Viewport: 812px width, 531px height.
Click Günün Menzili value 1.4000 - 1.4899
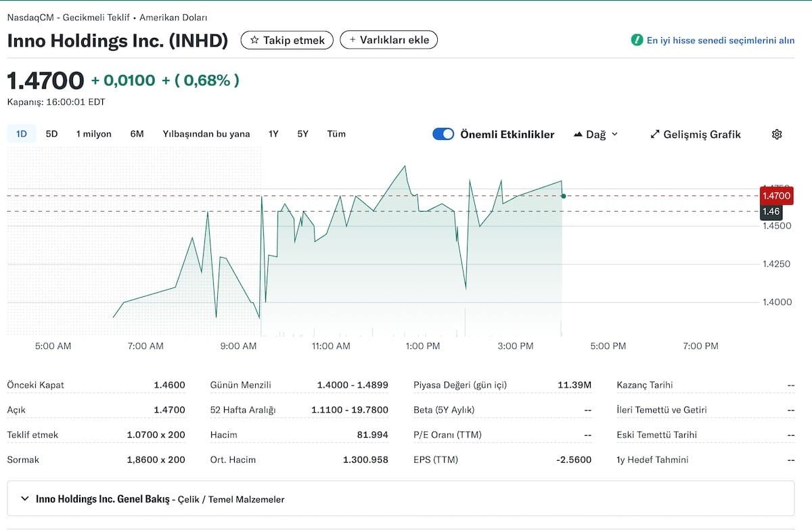pyautogui.click(x=353, y=385)
